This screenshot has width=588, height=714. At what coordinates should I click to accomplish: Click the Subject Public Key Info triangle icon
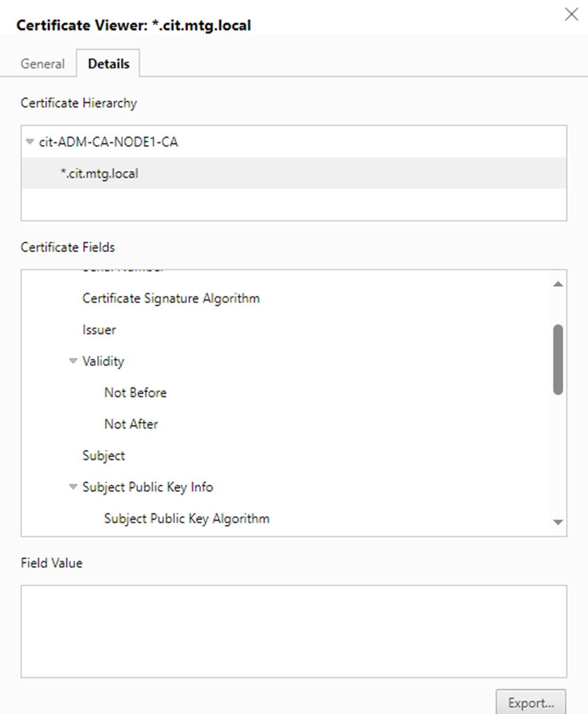(x=73, y=487)
